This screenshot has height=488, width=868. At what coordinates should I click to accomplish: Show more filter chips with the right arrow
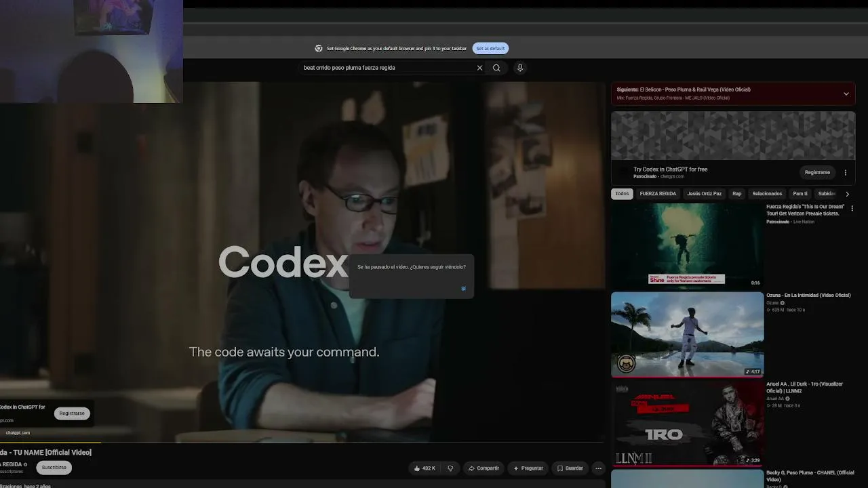tap(847, 194)
